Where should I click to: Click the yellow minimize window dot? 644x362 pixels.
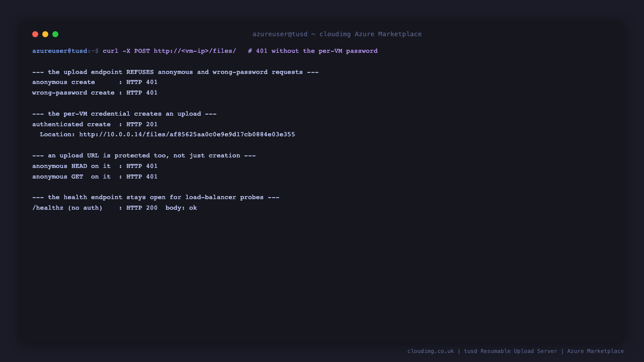coord(45,34)
